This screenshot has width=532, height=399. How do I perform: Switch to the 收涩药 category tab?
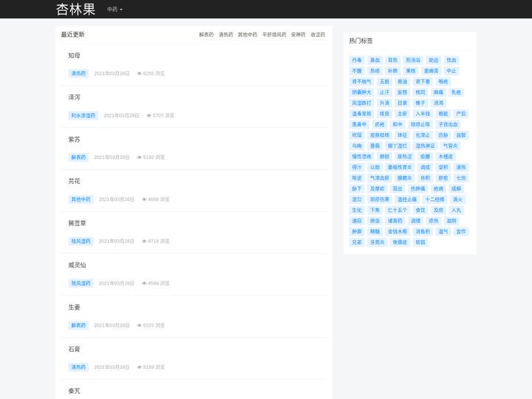[x=318, y=35]
